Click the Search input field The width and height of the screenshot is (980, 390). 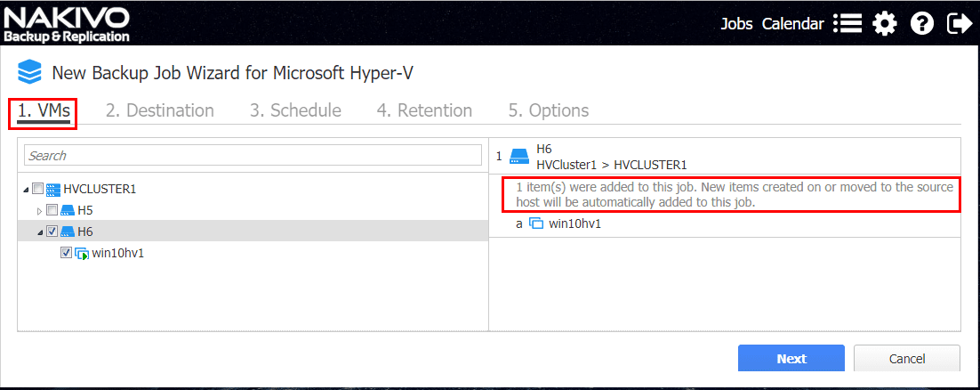(x=253, y=156)
